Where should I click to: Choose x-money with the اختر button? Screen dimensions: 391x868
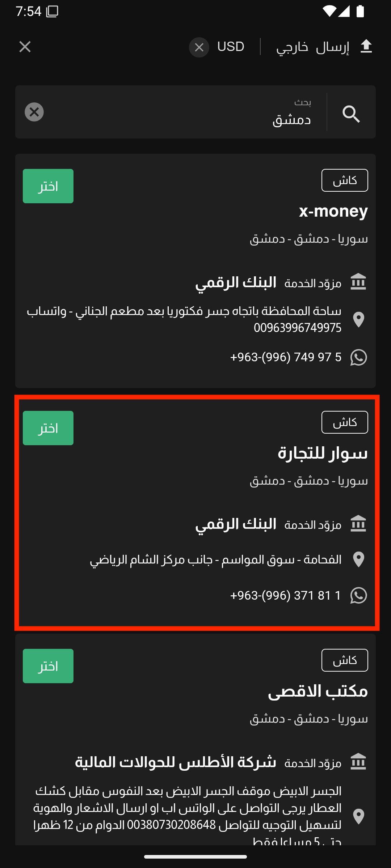coord(48,186)
